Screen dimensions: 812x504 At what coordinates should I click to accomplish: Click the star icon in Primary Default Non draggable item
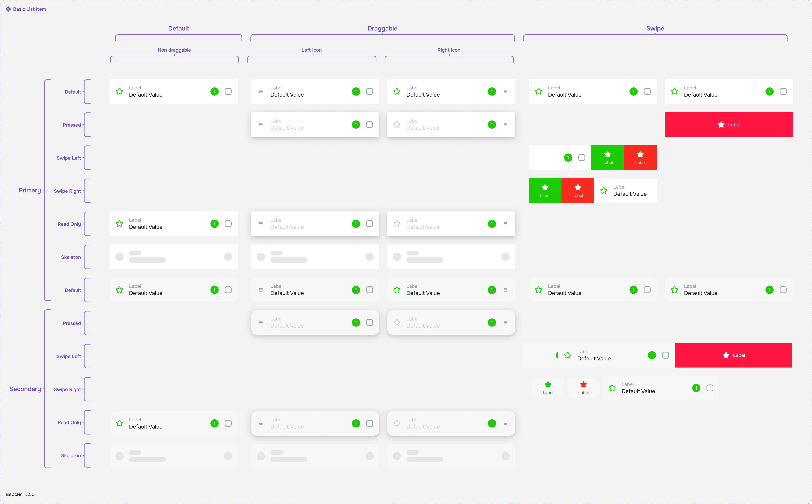[x=119, y=91]
